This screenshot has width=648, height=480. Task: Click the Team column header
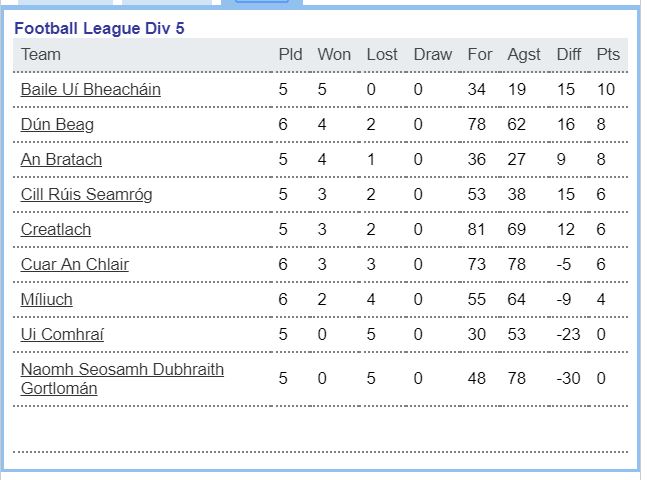41,55
